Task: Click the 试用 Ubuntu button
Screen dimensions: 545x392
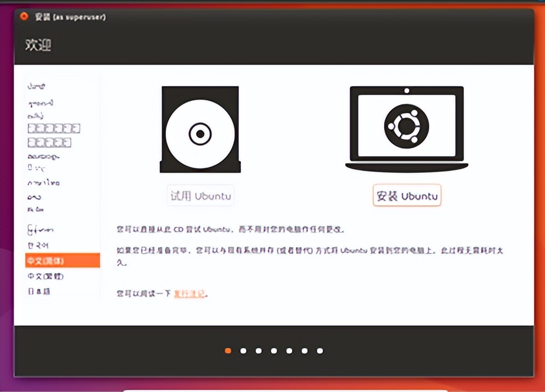Action: pos(200,196)
